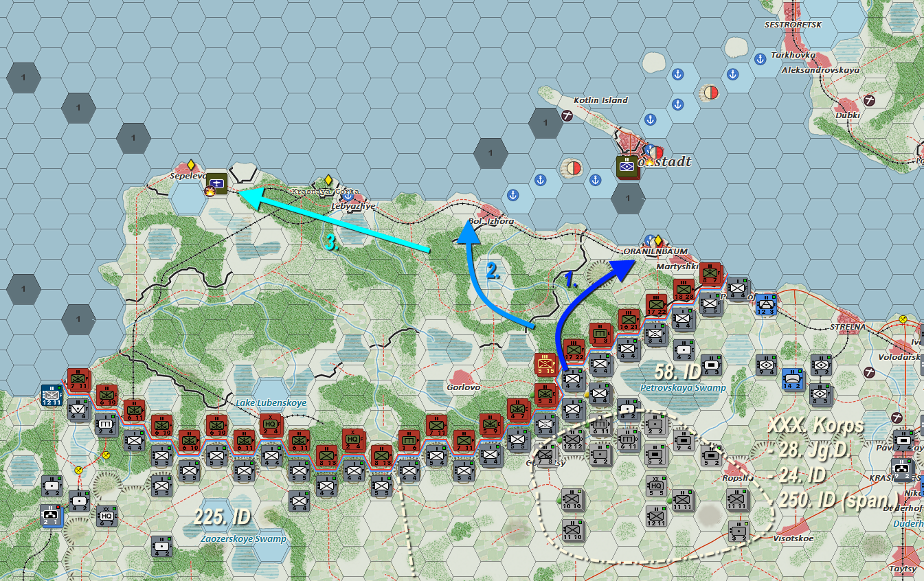The image size is (924, 581).
Task: Click the anchor port icon beside Tarkhovka
Action: (x=760, y=59)
